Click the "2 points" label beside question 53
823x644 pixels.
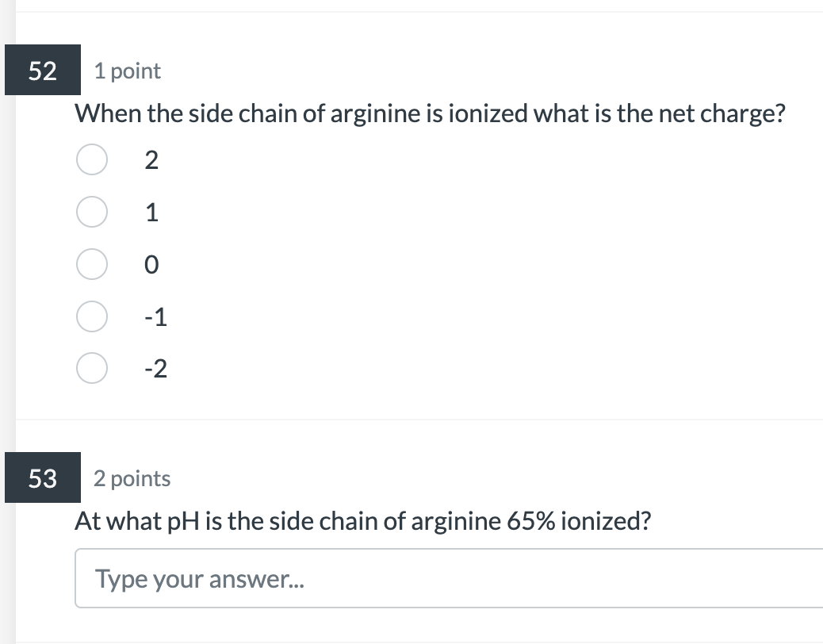tap(132, 478)
